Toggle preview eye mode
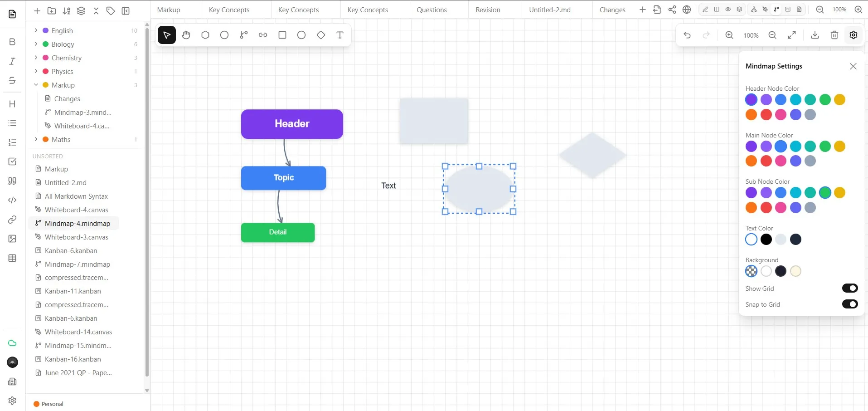Viewport: 868px width, 411px height. click(x=728, y=9)
